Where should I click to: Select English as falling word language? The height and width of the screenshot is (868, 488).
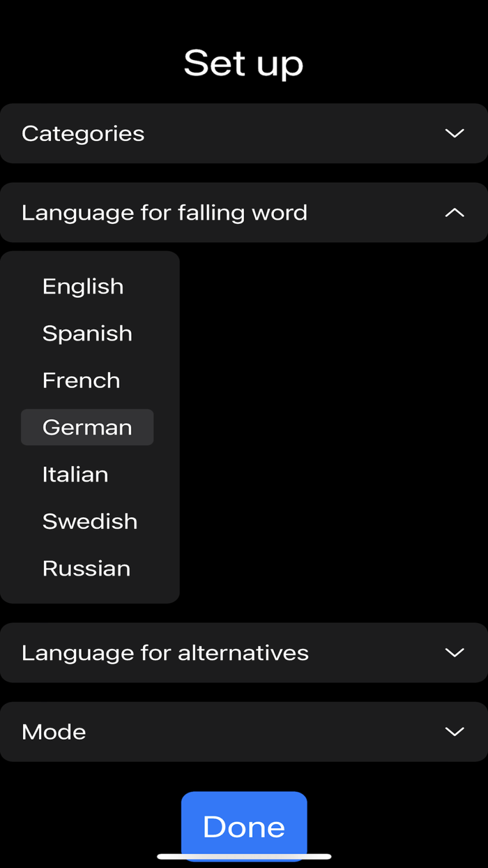coord(83,286)
